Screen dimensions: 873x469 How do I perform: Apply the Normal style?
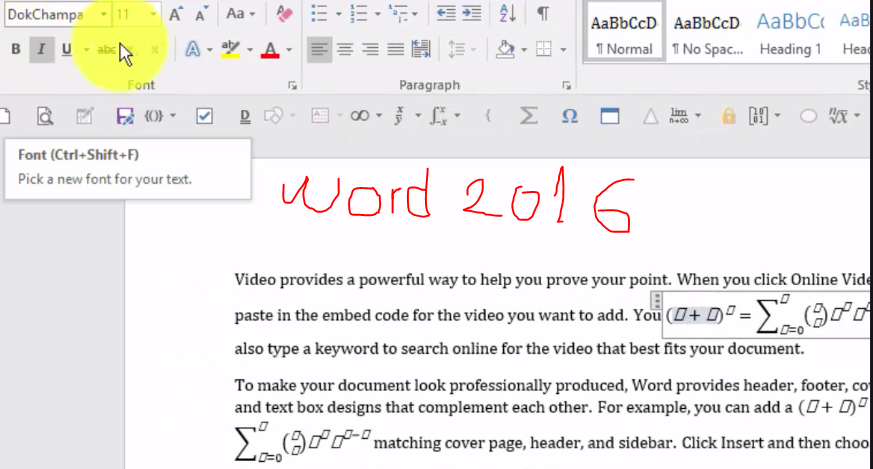(x=624, y=31)
